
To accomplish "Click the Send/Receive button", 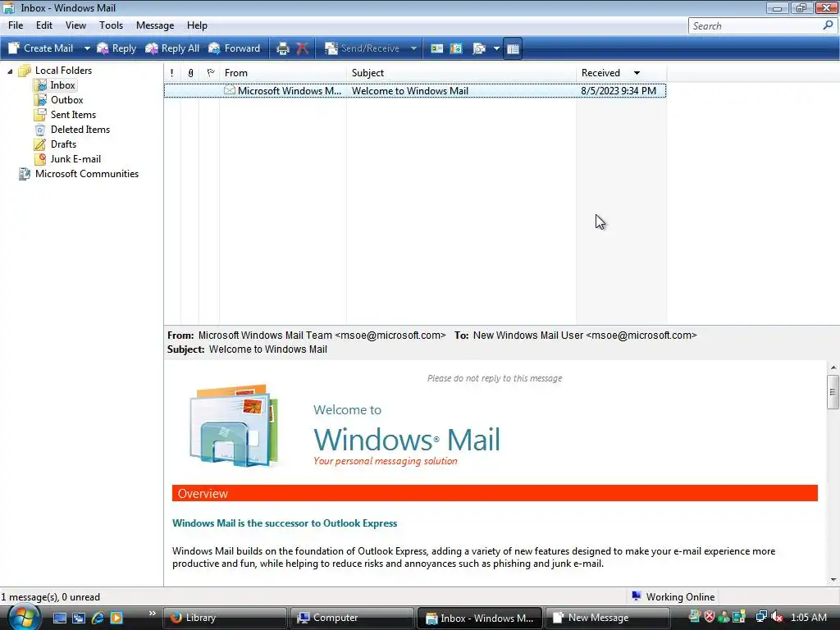I will coord(363,48).
